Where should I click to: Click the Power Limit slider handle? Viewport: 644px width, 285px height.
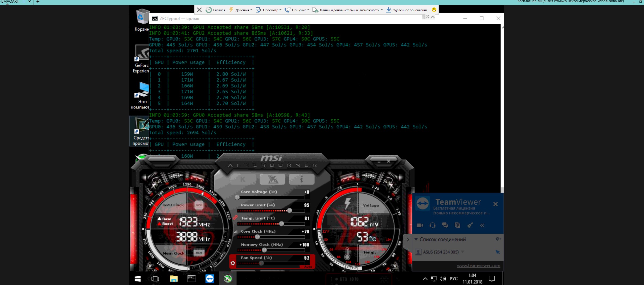[290, 211]
